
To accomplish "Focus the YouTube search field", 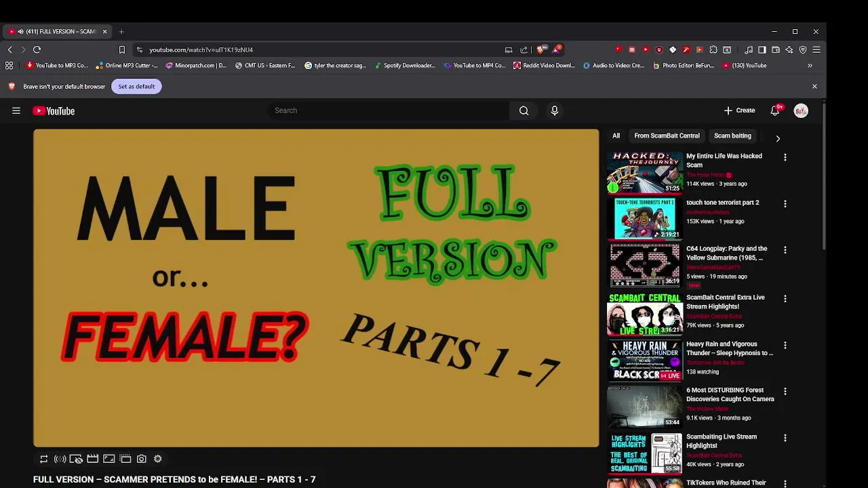I will coord(389,110).
